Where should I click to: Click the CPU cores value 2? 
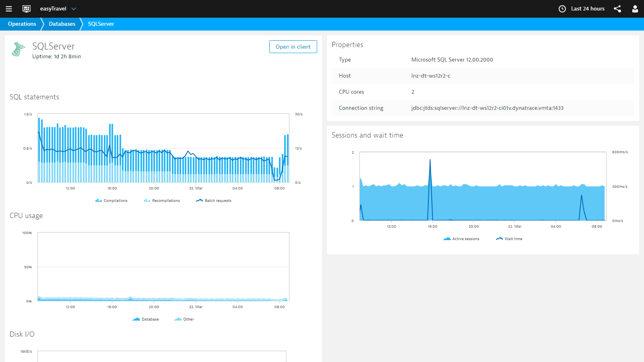click(413, 92)
